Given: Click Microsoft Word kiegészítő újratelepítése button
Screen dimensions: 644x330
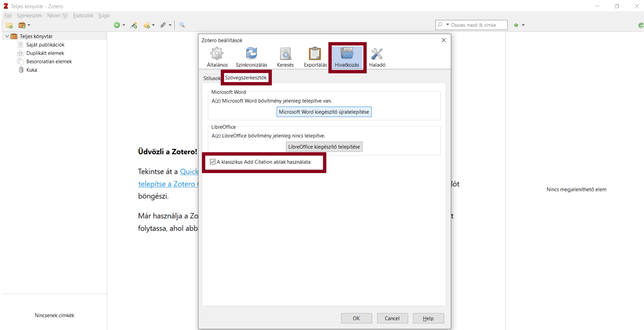Looking at the screenshot, I should (x=324, y=112).
